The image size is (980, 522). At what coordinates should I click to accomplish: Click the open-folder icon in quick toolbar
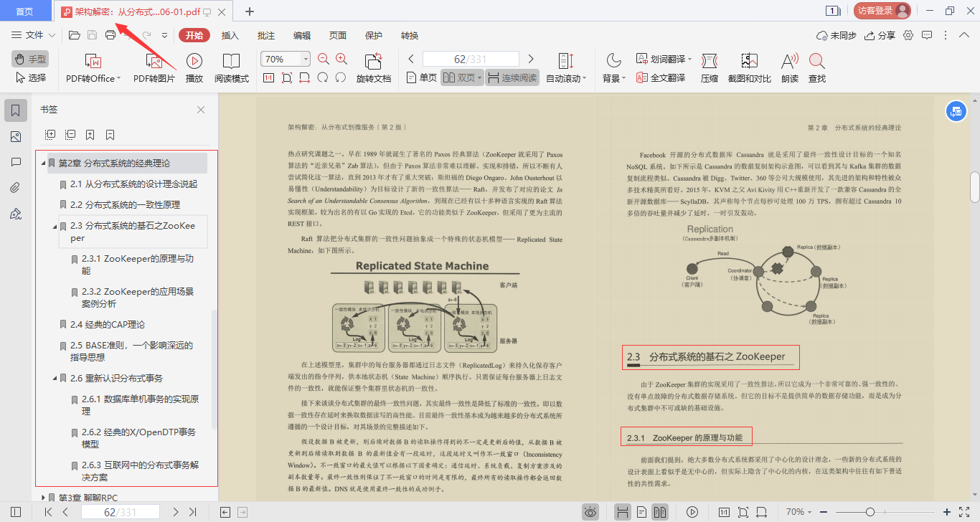coord(74,35)
